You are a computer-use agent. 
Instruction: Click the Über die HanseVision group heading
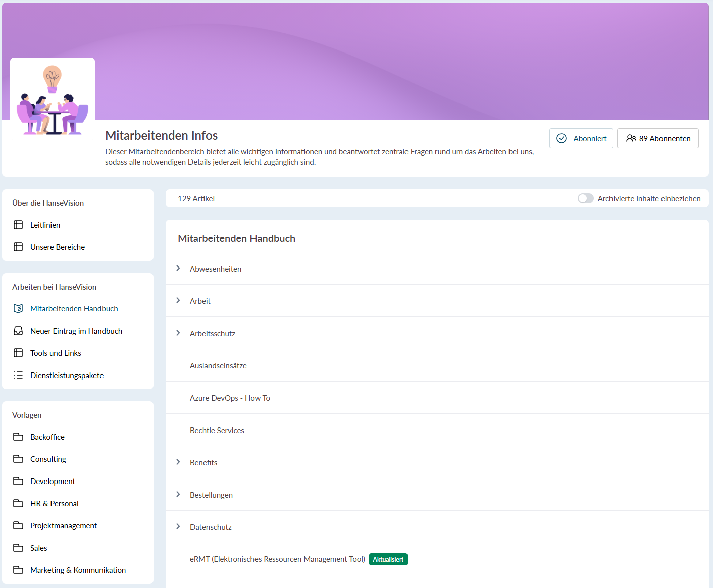tap(48, 203)
